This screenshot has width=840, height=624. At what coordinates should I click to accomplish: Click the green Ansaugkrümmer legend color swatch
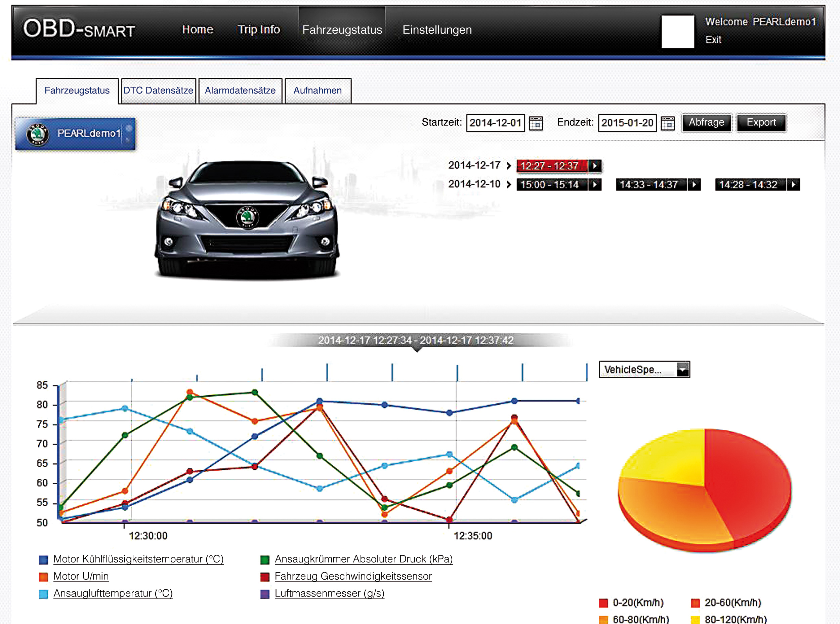click(x=265, y=559)
